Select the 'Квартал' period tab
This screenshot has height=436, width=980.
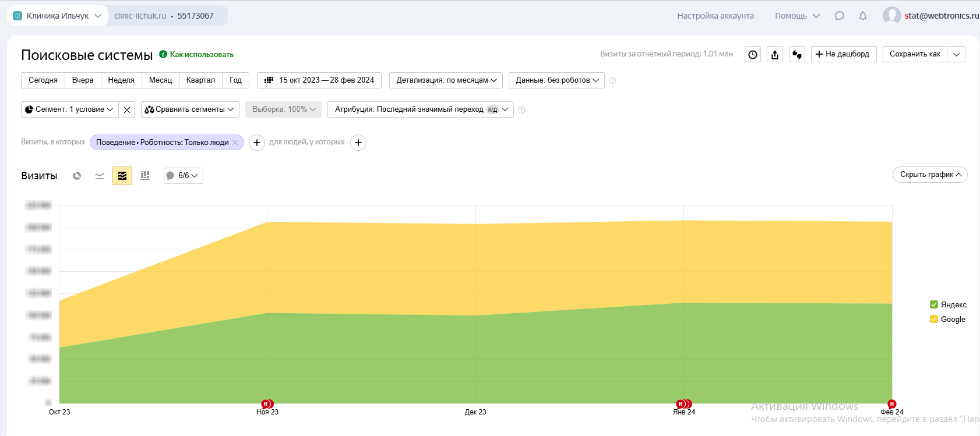pyautogui.click(x=200, y=80)
